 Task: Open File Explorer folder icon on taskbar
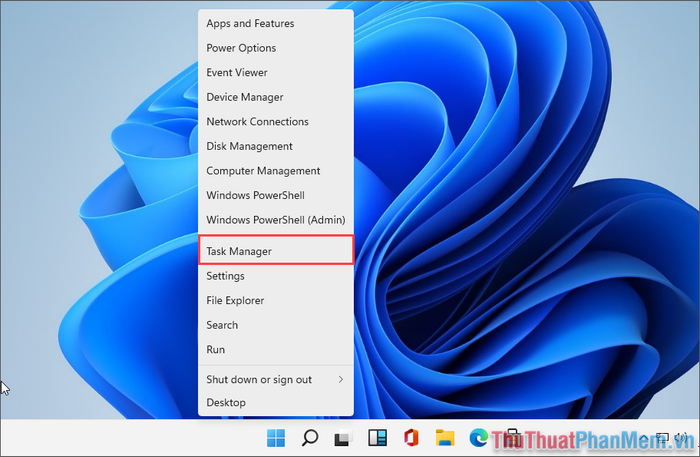[445, 438]
